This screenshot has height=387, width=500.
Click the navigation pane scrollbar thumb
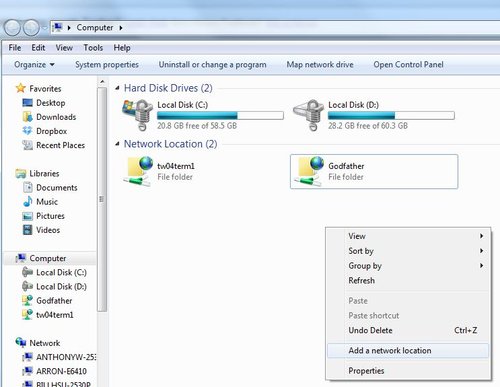tap(102, 199)
